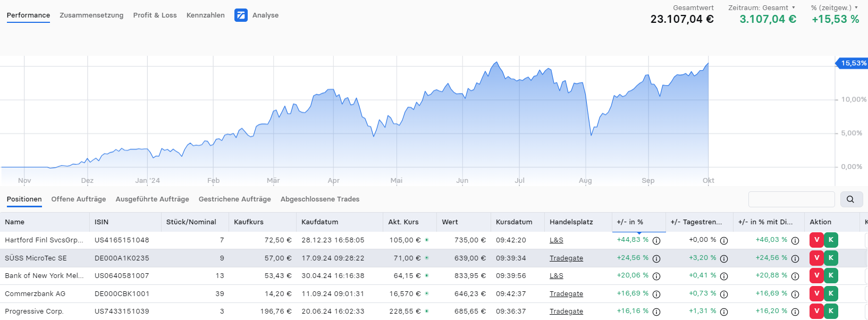Screen dimensions: 868x320
Task: Click info icon next to Commerzbank +0,73 %
Action: [x=724, y=294]
